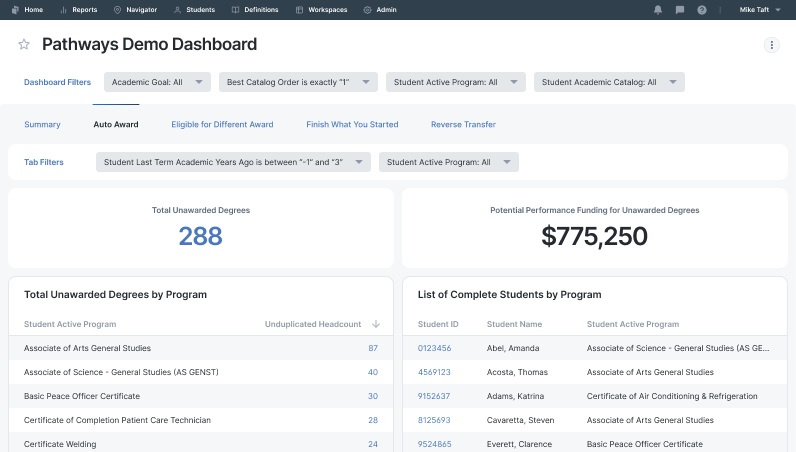The width and height of the screenshot is (796, 452).
Task: Open Admin from the top navigation
Action: (380, 10)
